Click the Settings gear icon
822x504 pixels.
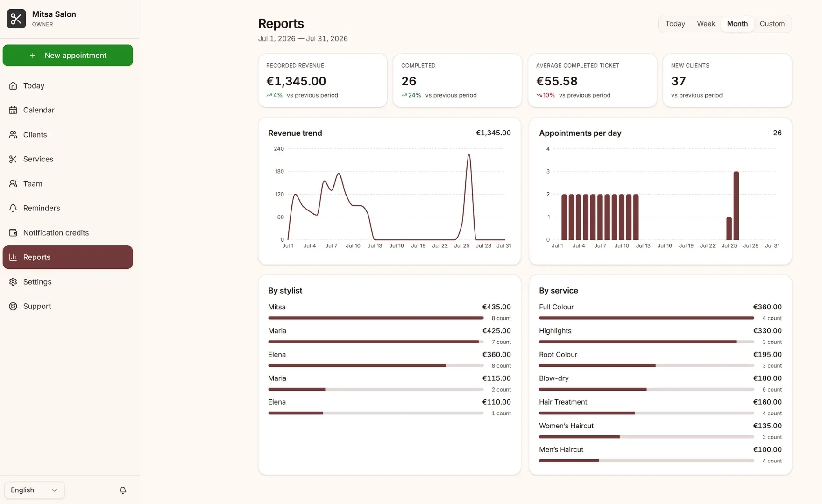pyautogui.click(x=13, y=282)
